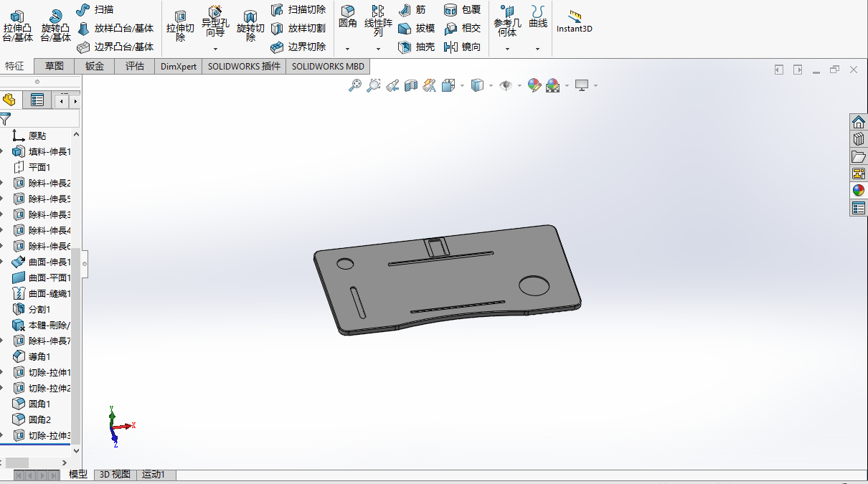Switch to the 钣金 sheet metal tab
868x484 pixels.
coord(95,66)
